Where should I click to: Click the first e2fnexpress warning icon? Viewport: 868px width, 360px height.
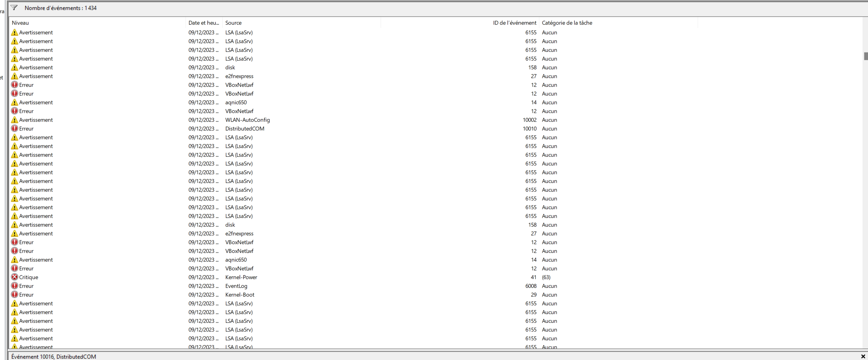[x=14, y=76]
